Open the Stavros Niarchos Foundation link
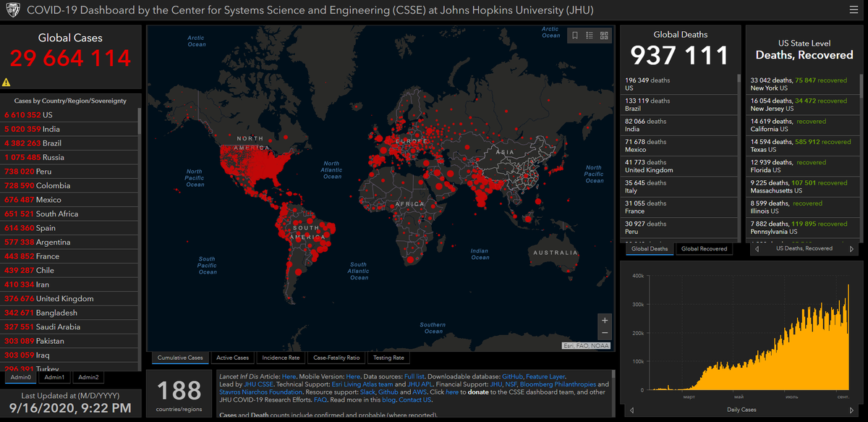The height and width of the screenshot is (422, 868). pyautogui.click(x=260, y=392)
